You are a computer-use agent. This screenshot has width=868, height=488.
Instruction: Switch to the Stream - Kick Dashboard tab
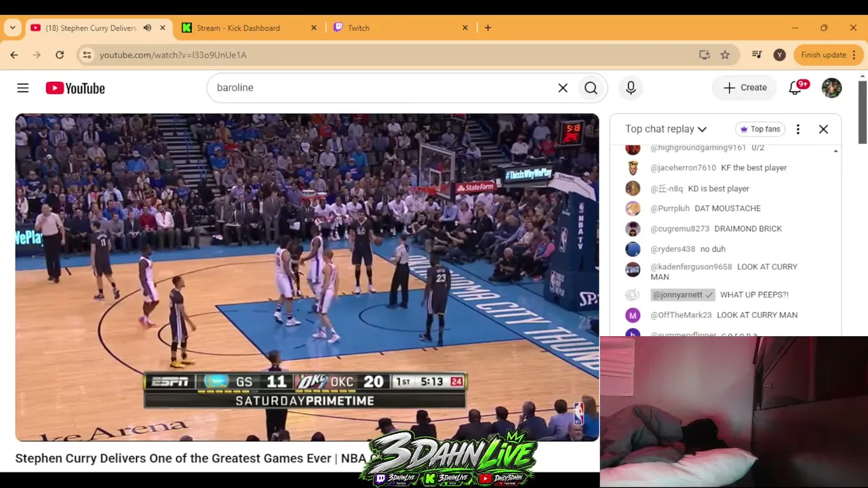pos(238,28)
